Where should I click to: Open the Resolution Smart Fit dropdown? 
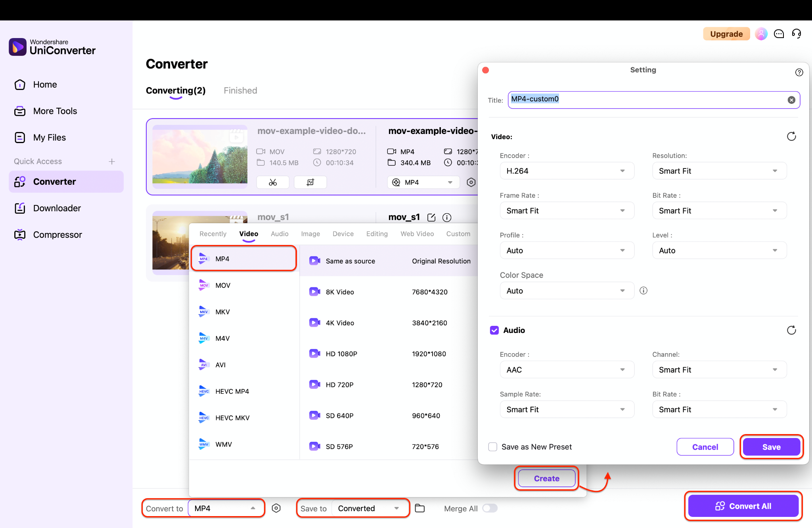[719, 171]
